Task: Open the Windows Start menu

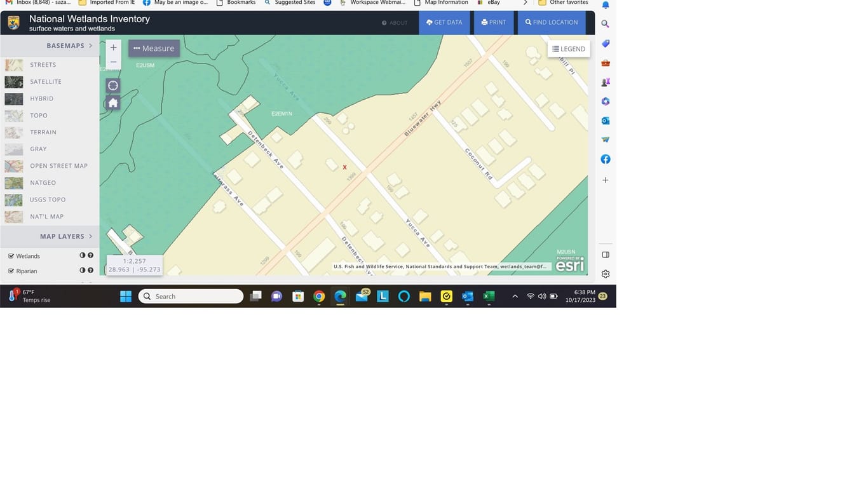Action: tap(126, 296)
